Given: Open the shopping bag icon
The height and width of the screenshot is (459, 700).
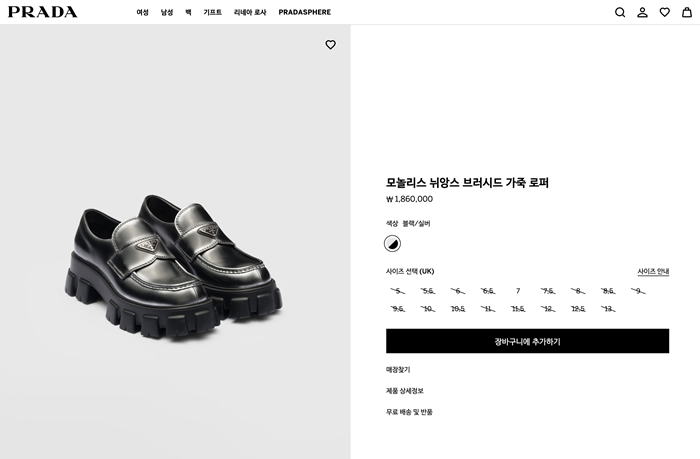Looking at the screenshot, I should click(x=687, y=12).
